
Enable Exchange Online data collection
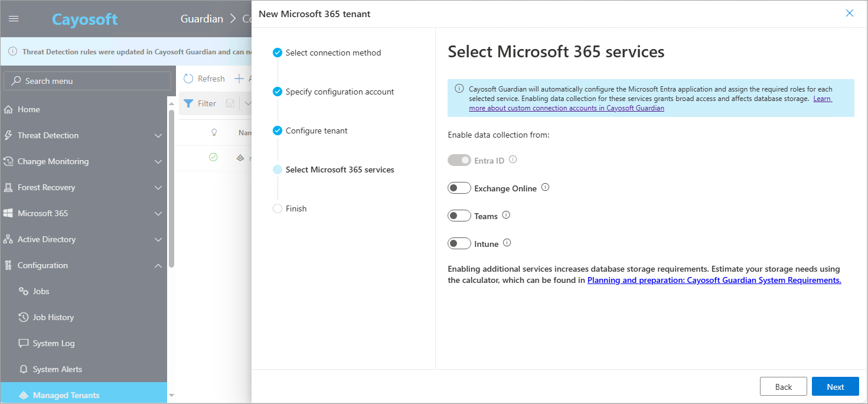point(459,188)
